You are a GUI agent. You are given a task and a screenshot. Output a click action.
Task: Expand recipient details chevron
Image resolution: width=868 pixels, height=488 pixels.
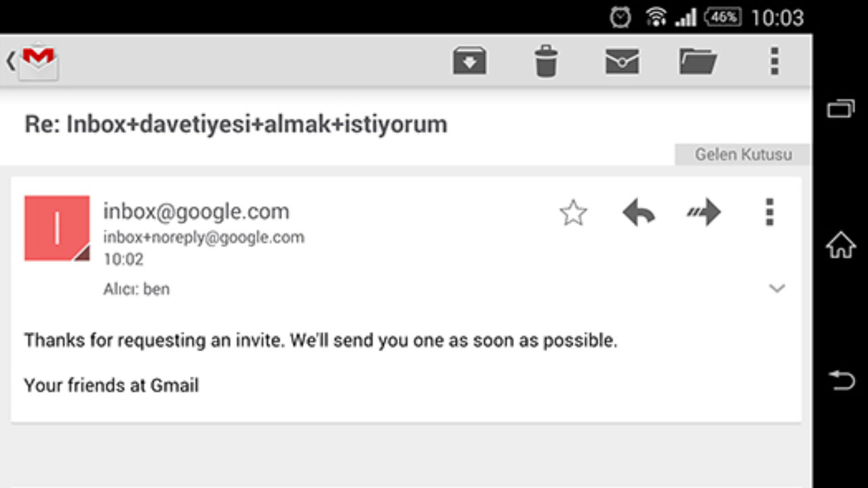pos(777,289)
